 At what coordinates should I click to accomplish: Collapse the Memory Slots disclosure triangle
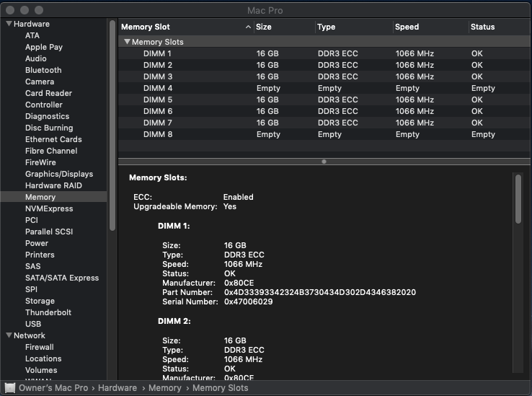coord(127,42)
